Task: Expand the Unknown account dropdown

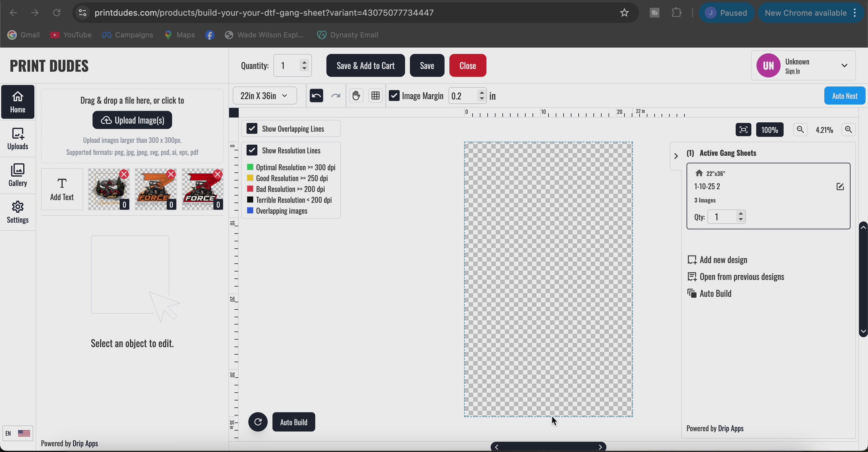Action: tap(844, 66)
